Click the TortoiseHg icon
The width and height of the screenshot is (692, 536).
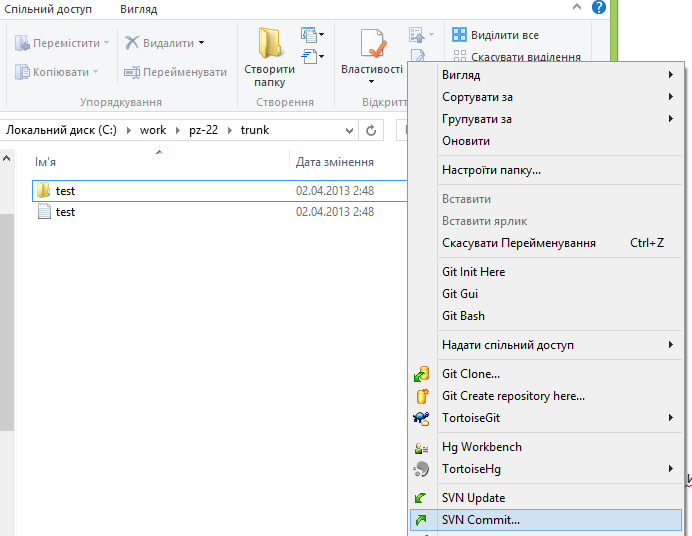pyautogui.click(x=421, y=469)
